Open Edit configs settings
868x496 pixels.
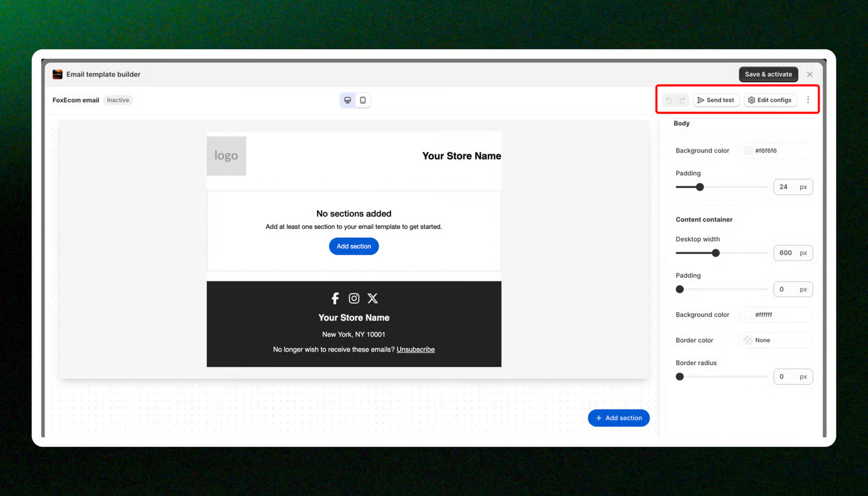[x=770, y=100]
